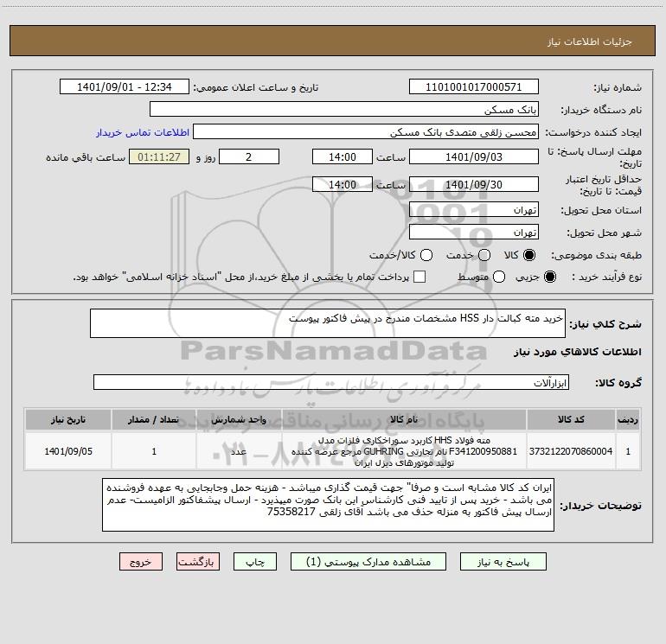The height and width of the screenshot is (644, 666).
Task: Click the گروه کالا field ابزارآلات
Action: [x=331, y=382]
